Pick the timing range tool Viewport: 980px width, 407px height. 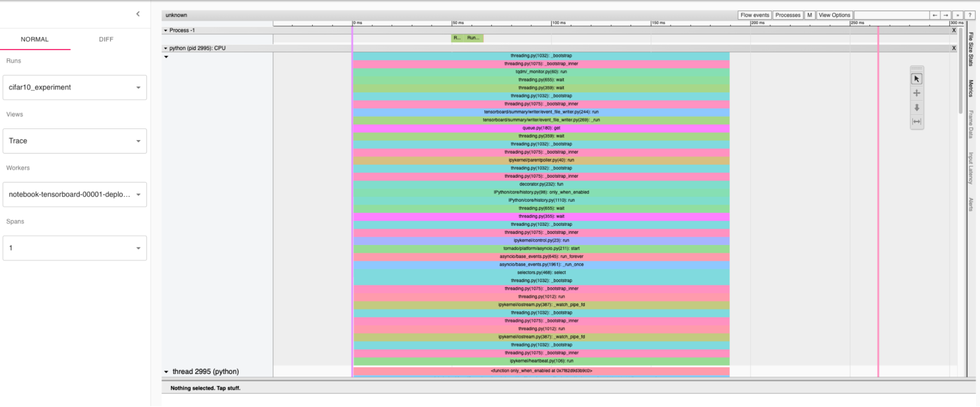(x=916, y=122)
